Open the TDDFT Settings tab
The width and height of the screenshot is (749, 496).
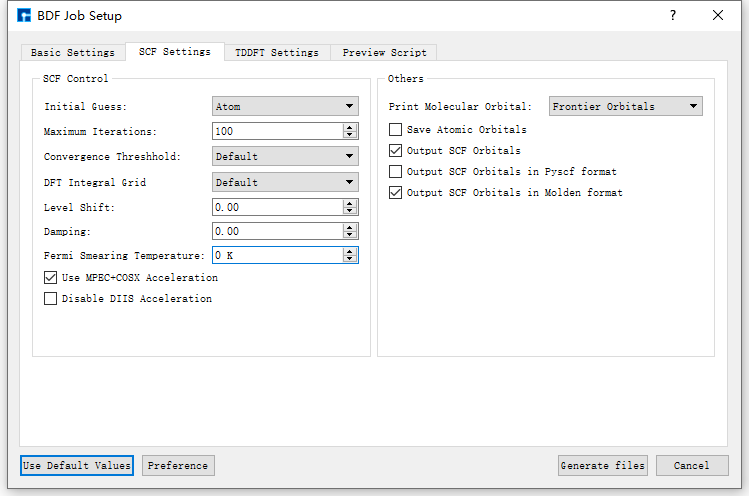click(x=276, y=52)
